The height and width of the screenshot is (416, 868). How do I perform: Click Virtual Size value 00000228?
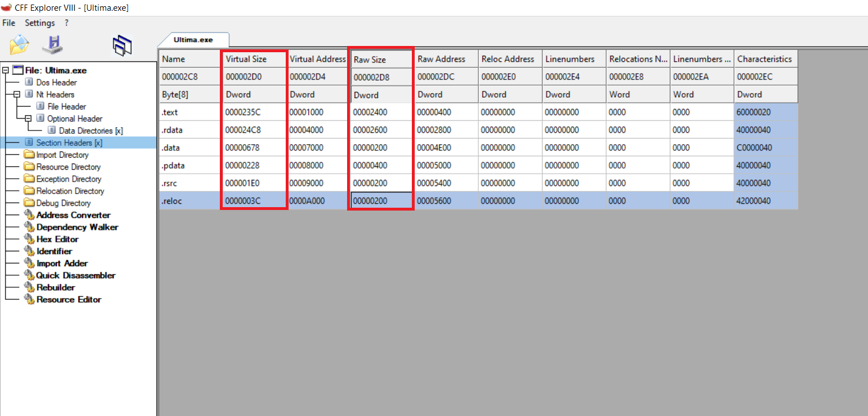tap(254, 165)
